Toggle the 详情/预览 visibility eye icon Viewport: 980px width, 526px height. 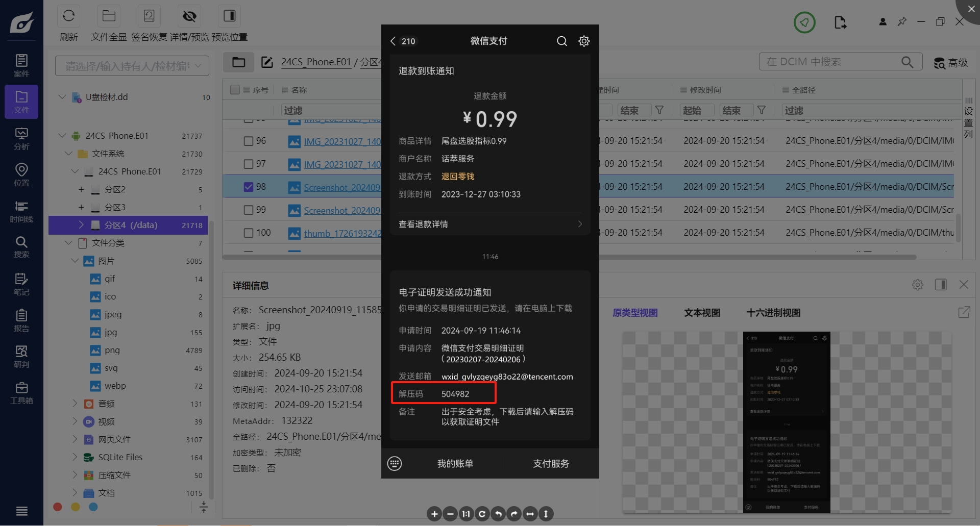[189, 16]
